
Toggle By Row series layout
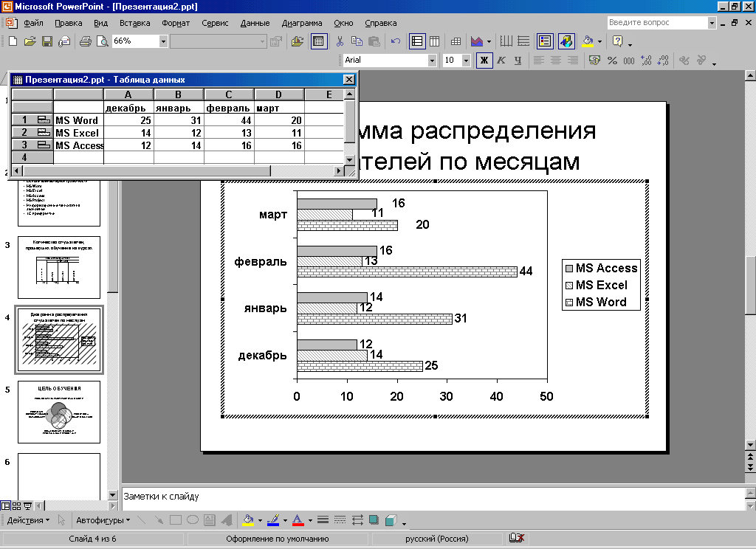[417, 41]
